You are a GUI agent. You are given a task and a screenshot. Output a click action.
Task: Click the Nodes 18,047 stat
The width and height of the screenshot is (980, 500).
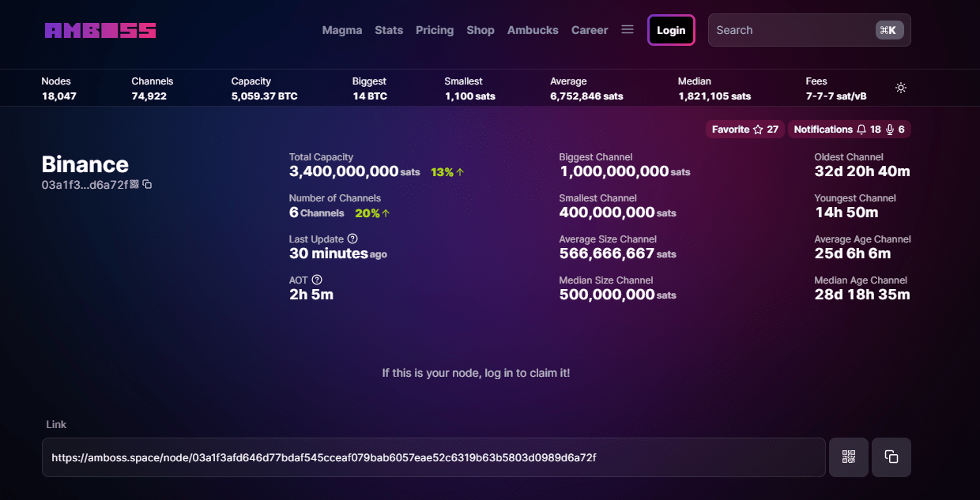59,88
